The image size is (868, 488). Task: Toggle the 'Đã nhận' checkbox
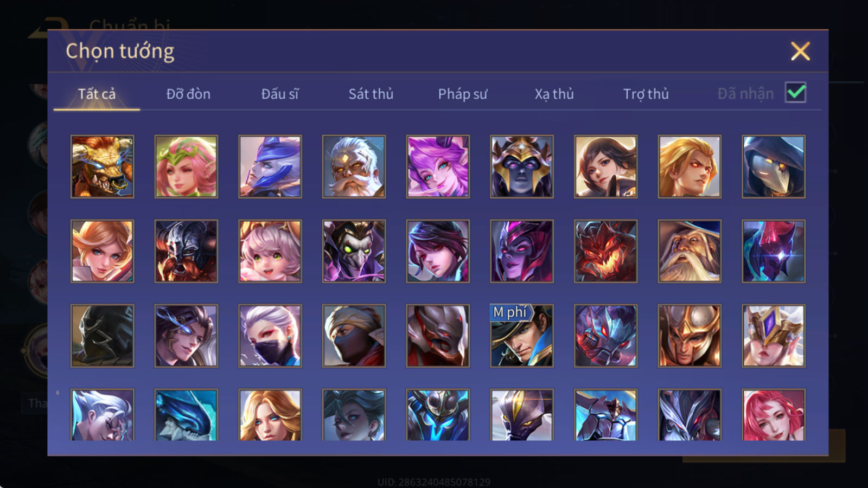tap(796, 93)
